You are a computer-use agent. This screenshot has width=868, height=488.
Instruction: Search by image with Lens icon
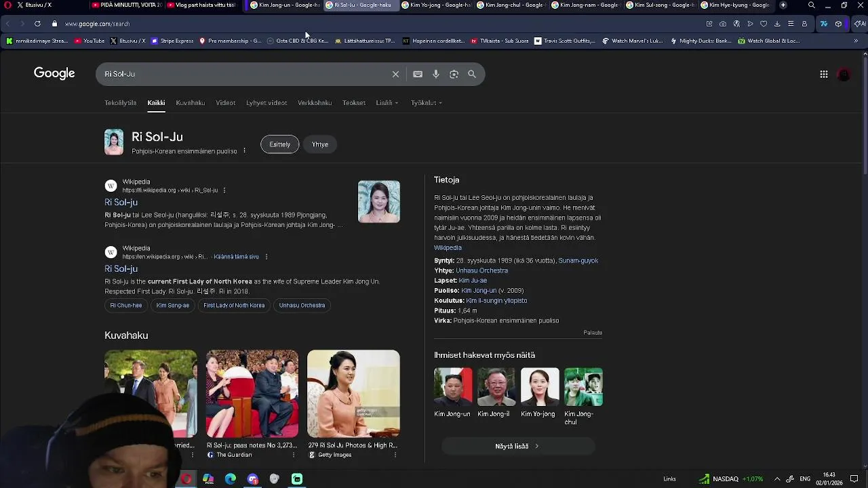point(454,74)
